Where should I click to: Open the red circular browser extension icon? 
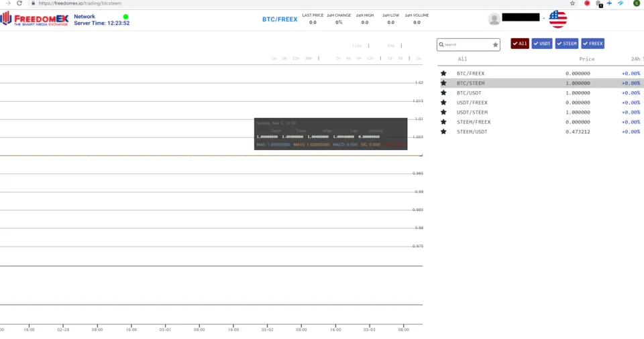(x=588, y=3)
